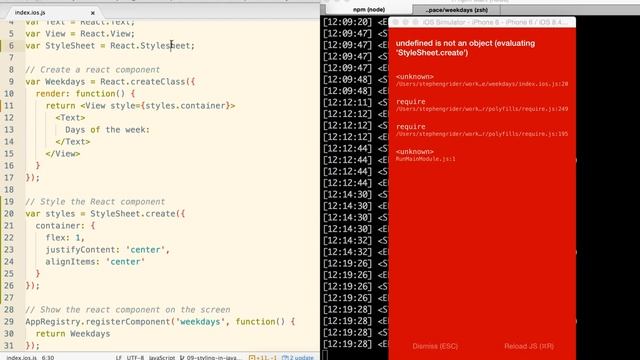Viewport: 640px width, 360px height.
Task: Click line number 6 in the gutter
Action: [11, 45]
